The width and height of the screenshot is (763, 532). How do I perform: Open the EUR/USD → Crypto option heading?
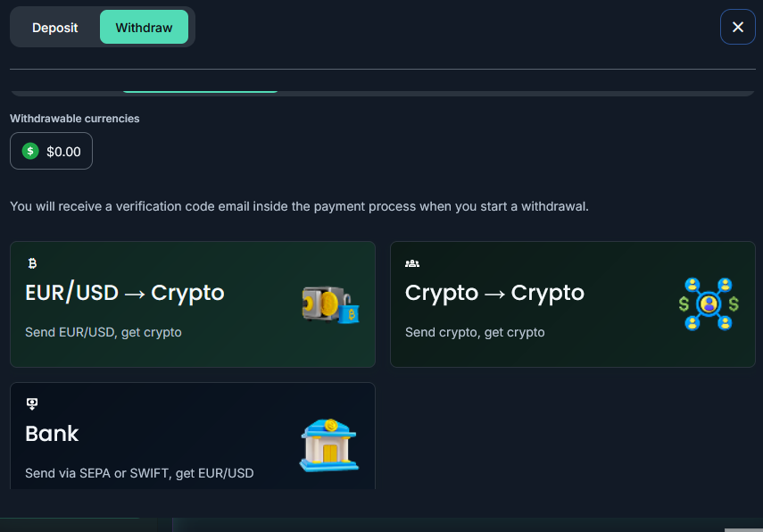point(125,293)
